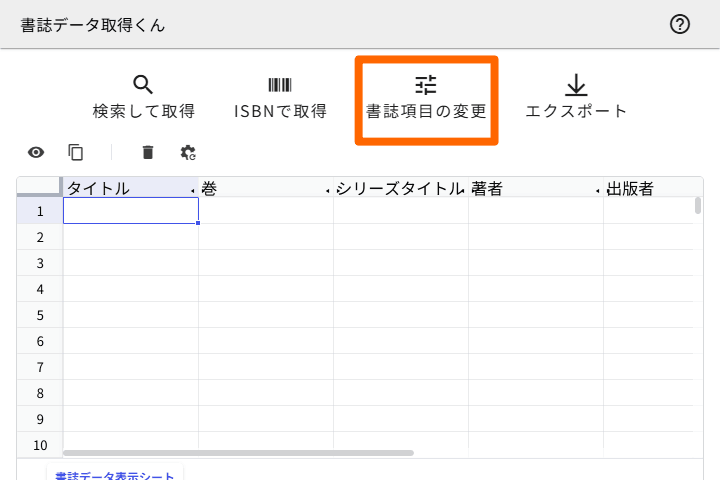Expand the 著者 column dropdown arrow

(598, 189)
